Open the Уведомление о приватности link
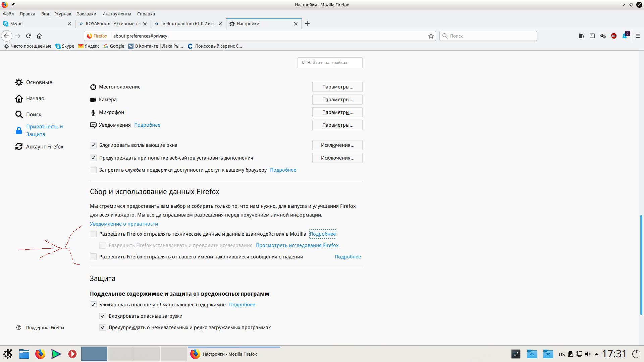This screenshot has height=362, width=644. (124, 224)
